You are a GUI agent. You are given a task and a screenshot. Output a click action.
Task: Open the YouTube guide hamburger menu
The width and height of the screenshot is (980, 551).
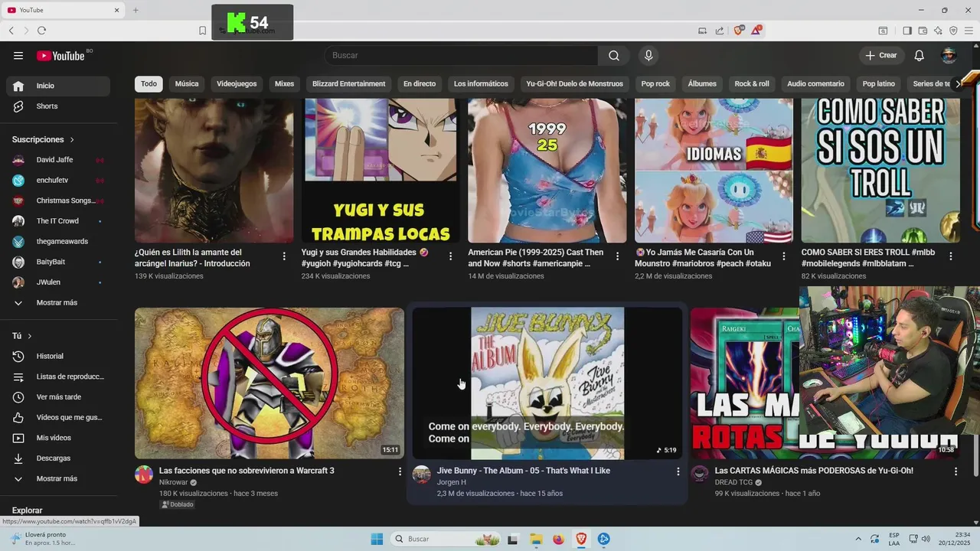coord(18,55)
